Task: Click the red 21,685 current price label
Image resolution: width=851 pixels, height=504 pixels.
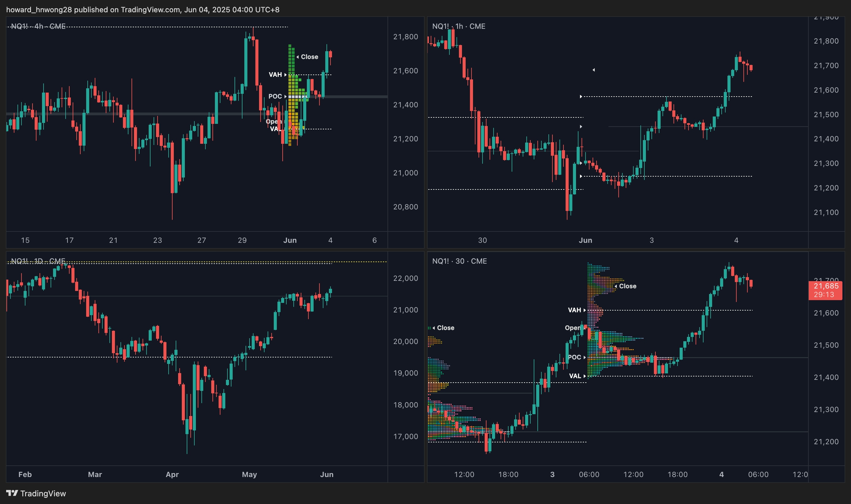Action: tap(826, 286)
